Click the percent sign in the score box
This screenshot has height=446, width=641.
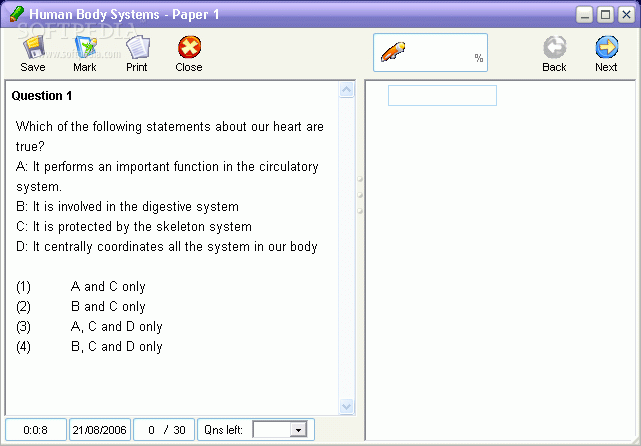coord(479,58)
